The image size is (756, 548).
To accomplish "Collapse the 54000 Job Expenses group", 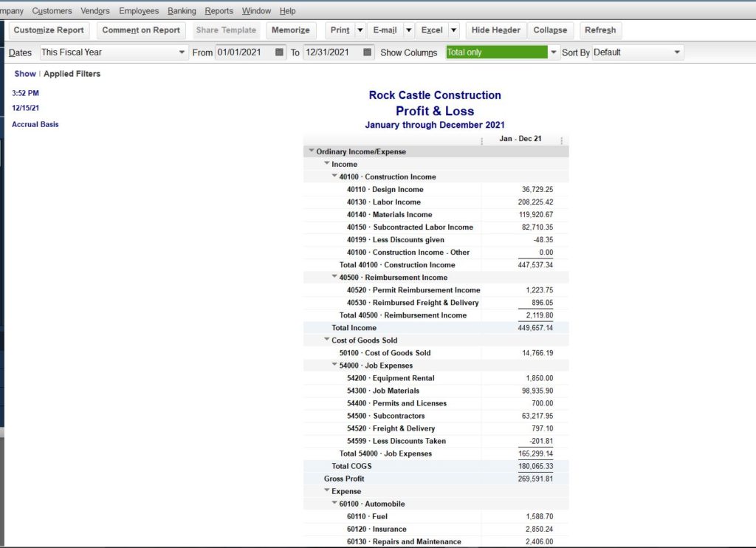I will [x=334, y=365].
